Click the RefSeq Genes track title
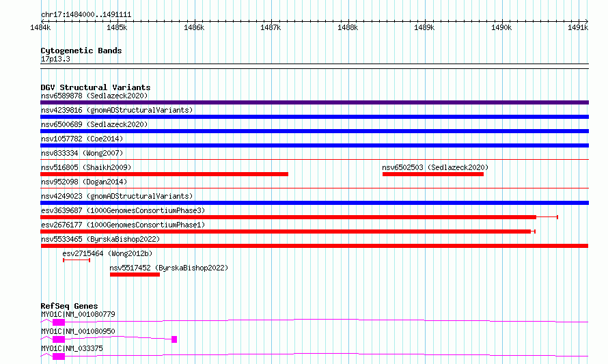 tap(69, 306)
